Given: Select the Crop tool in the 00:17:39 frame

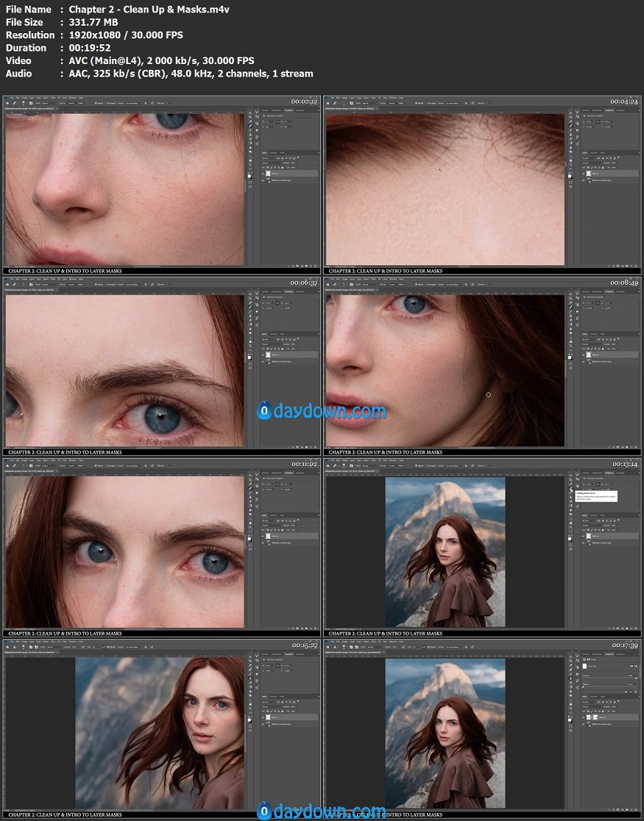Looking at the screenshot, I should 570,660.
